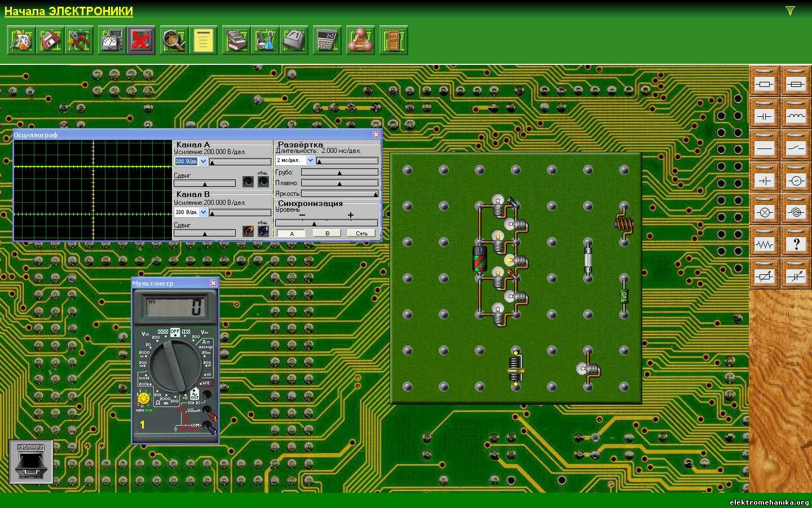Open the yellow notepad icon
This screenshot has height=508, width=812.
tap(203, 41)
